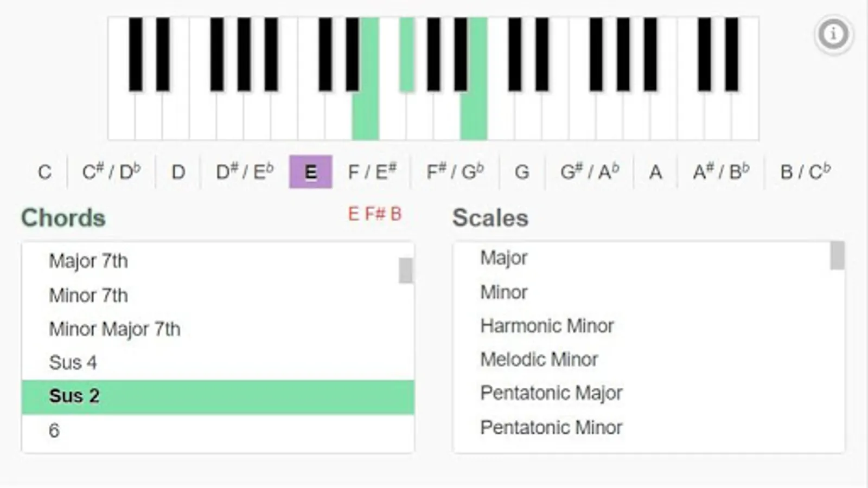Screen dimensions: 868x488
Task: Choose the Harmonic Minor scale
Action: (x=547, y=326)
